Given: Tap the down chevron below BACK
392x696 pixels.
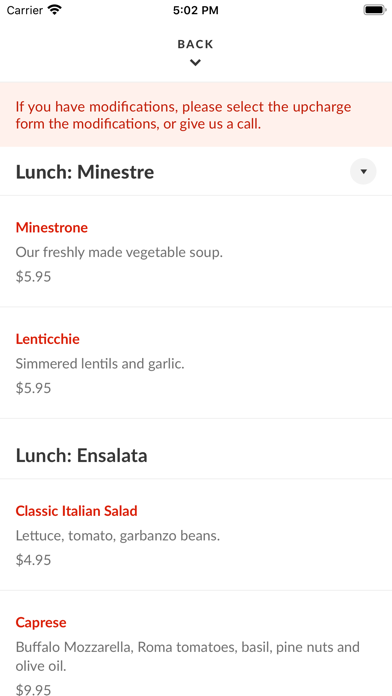Looking at the screenshot, I should point(195,63).
